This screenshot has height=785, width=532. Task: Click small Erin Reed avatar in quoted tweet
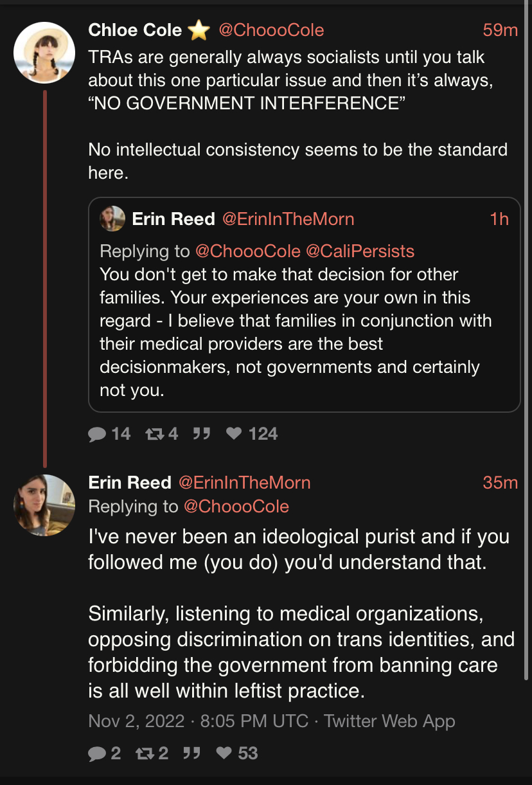pos(112,219)
